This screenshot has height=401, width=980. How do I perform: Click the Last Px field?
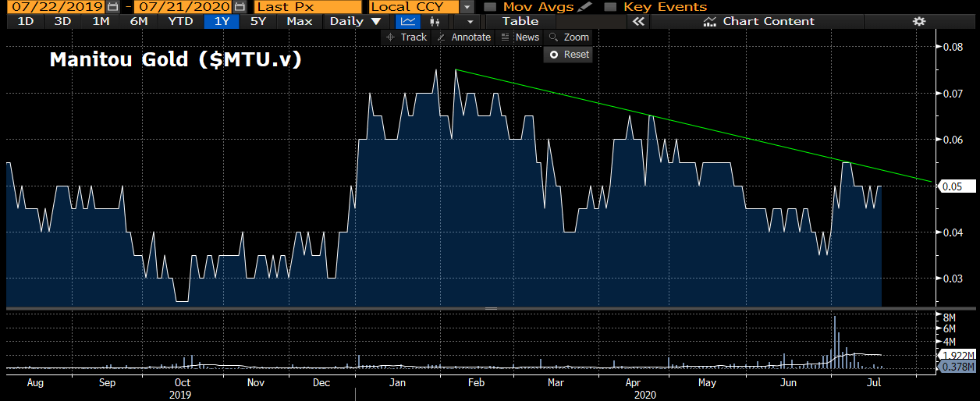click(308, 7)
